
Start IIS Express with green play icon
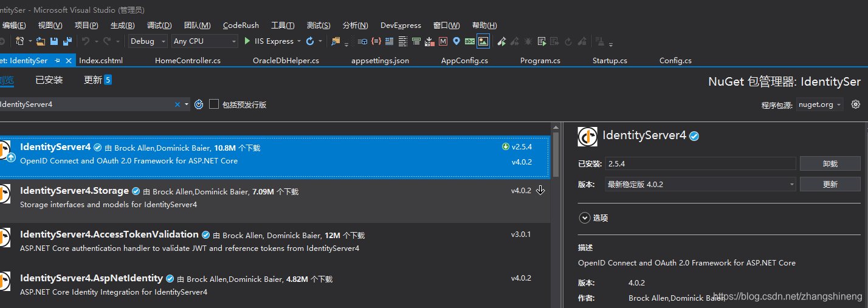click(247, 41)
